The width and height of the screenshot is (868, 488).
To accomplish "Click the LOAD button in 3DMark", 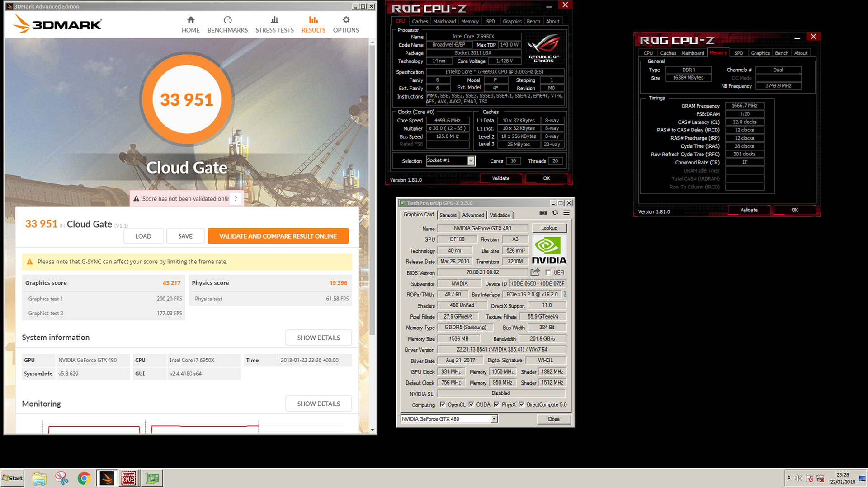I will click(143, 236).
